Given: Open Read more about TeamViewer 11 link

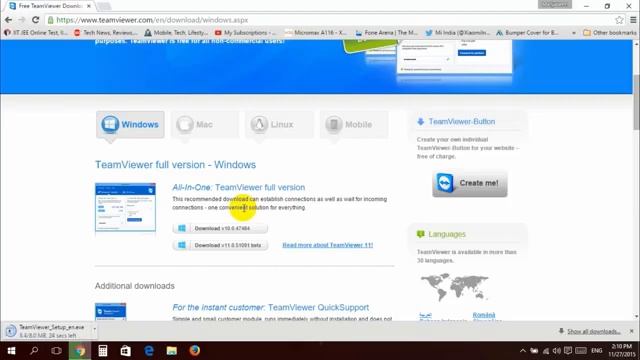Looking at the screenshot, I should pyautogui.click(x=327, y=245).
